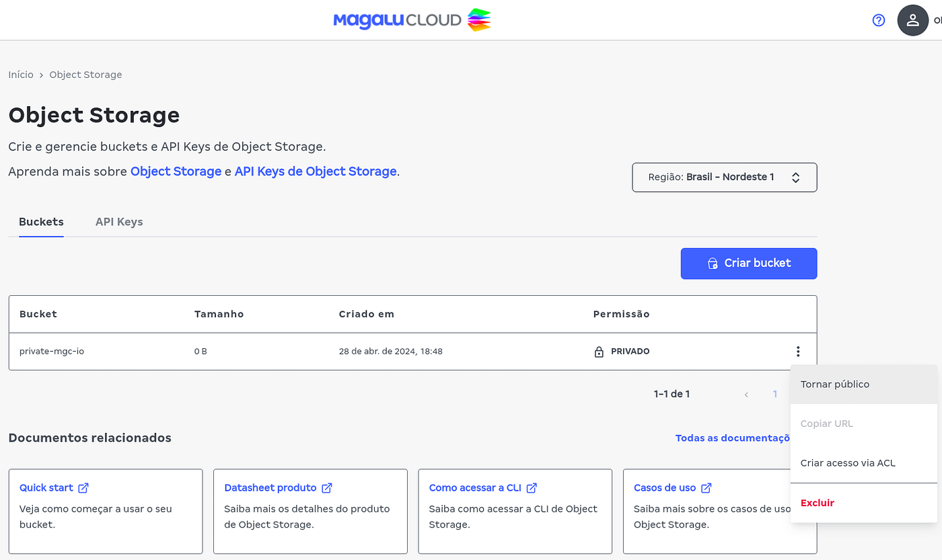Select page number 1 in pagination
The height and width of the screenshot is (560, 942).
tap(775, 395)
